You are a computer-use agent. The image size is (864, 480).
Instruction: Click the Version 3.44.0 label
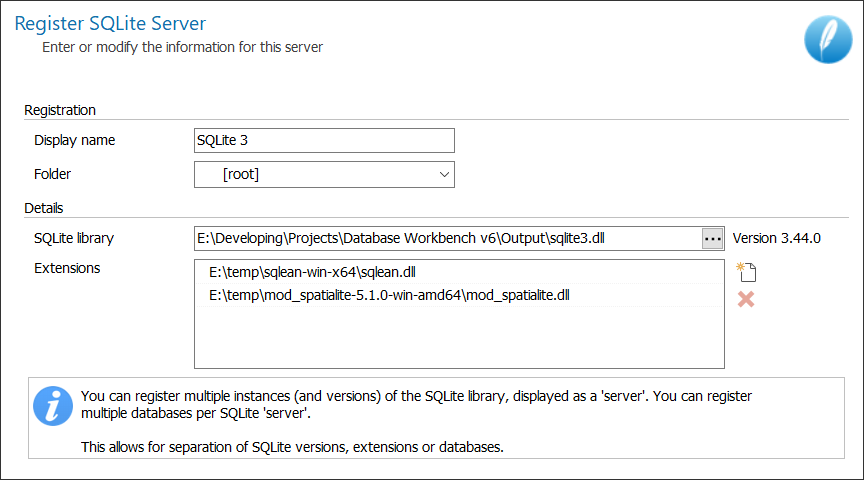pos(776,239)
